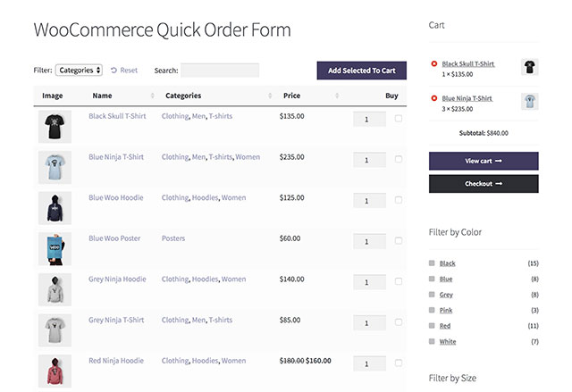Sort table by Name column arrows
The height and width of the screenshot is (392, 572).
[x=153, y=96]
